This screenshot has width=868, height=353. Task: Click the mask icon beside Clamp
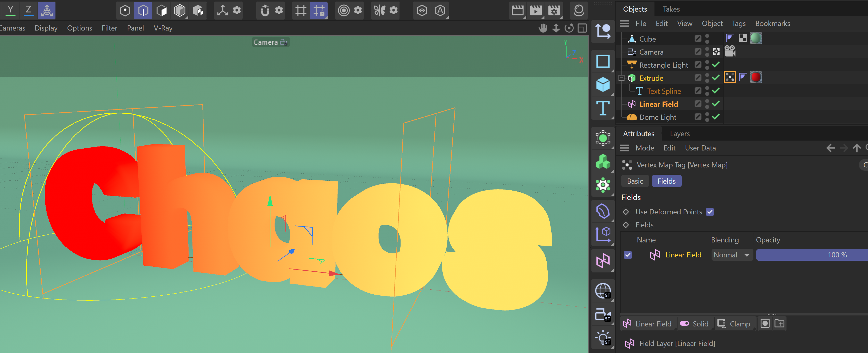[x=765, y=324]
